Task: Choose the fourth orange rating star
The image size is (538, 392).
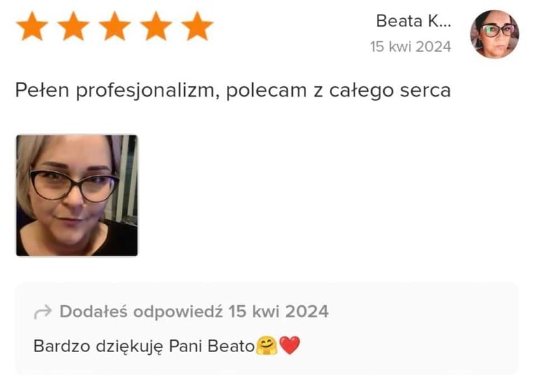Action: 156,27
